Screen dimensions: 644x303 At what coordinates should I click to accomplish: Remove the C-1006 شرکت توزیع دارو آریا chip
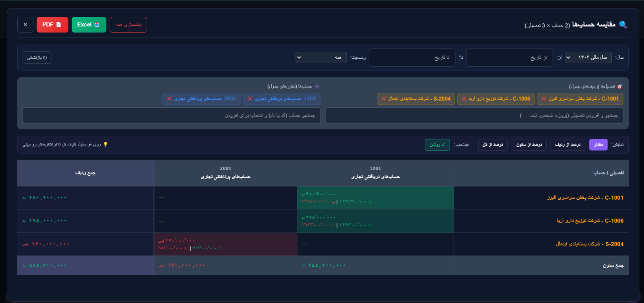[464, 99]
